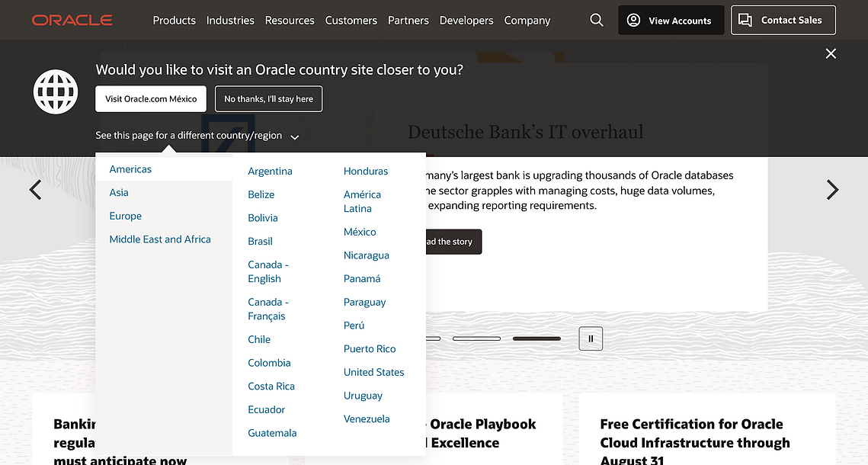Open Free Certification for Oracle Cloud Infrastructure card
The width and height of the screenshot is (868, 465).
coord(707,430)
